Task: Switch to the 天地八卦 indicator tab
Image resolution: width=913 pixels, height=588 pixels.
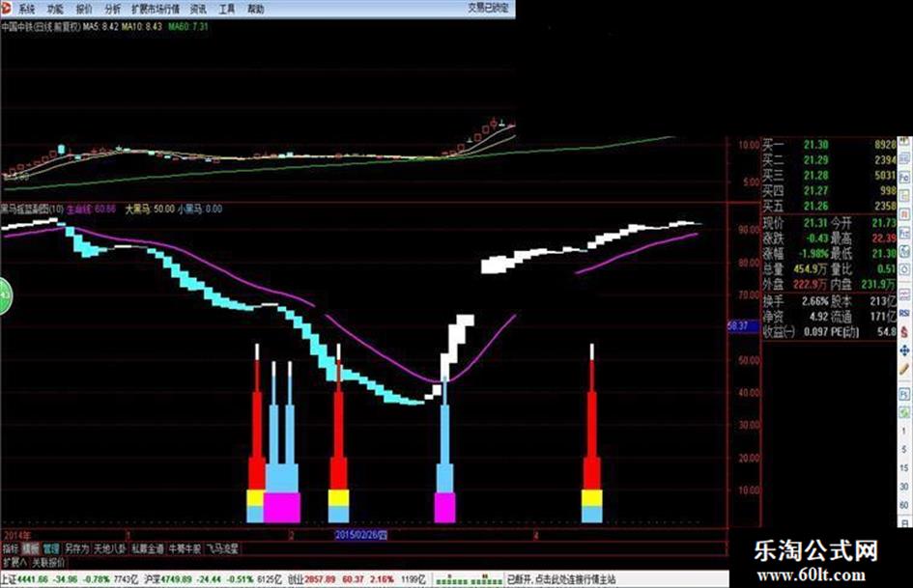Action: 110,548
